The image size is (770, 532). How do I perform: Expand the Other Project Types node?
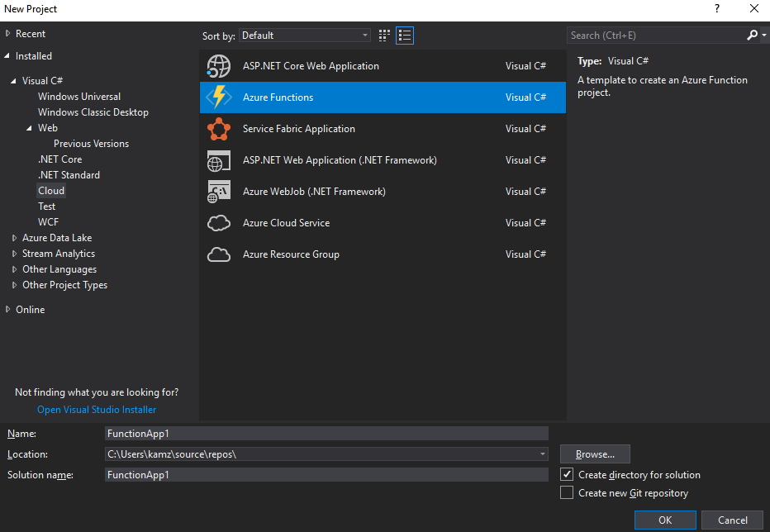[x=14, y=285]
